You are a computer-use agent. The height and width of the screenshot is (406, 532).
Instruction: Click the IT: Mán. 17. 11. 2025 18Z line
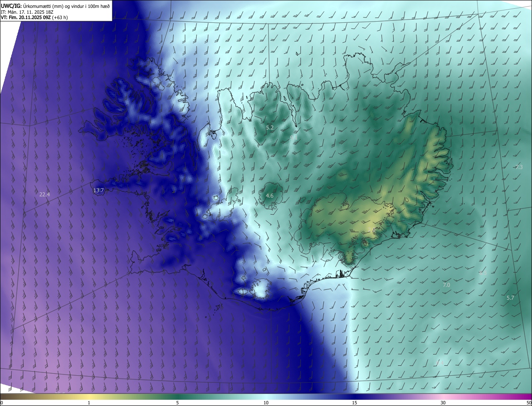tap(27, 12)
